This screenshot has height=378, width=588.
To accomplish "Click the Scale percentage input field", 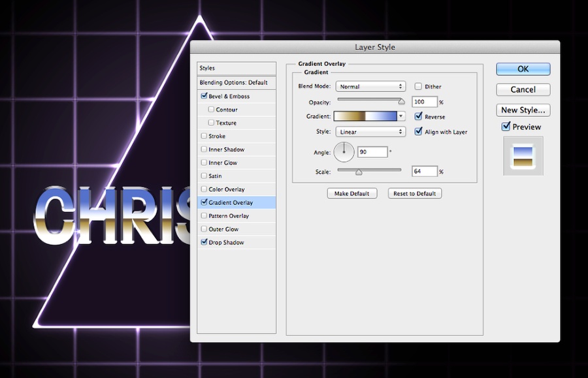I will [x=425, y=171].
